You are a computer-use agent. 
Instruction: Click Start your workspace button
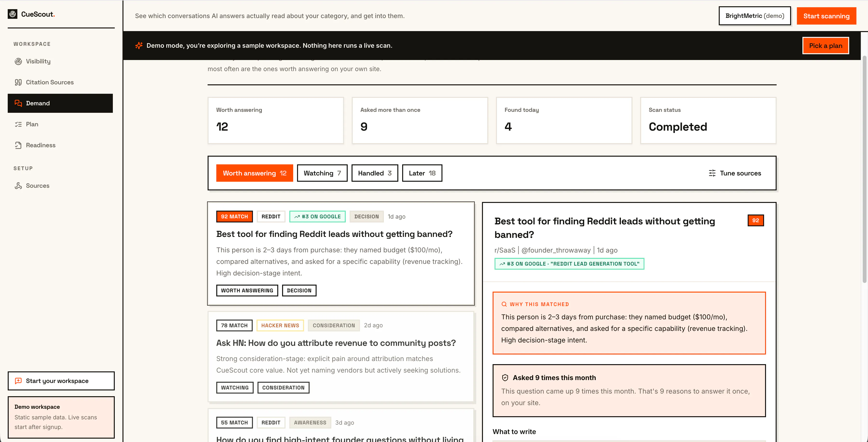click(61, 381)
